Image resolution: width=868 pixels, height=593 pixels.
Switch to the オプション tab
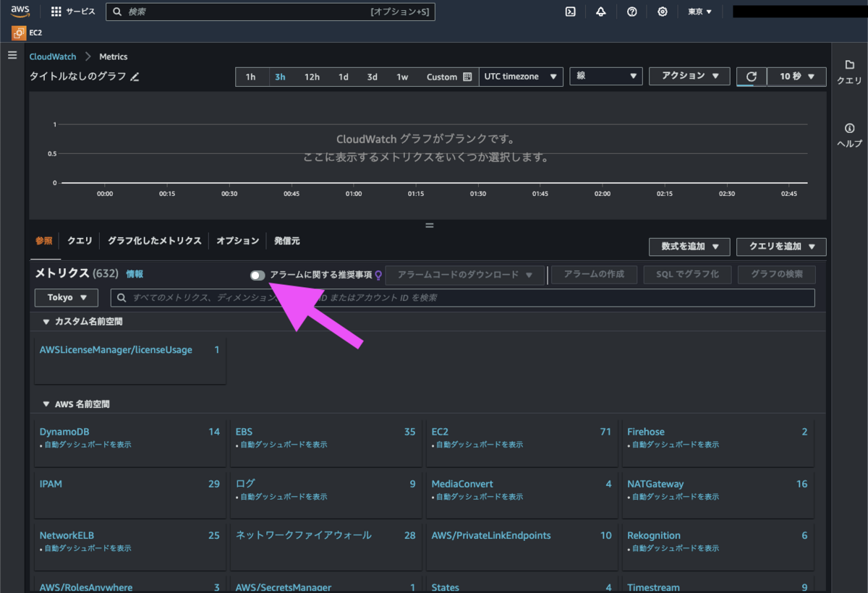237,241
